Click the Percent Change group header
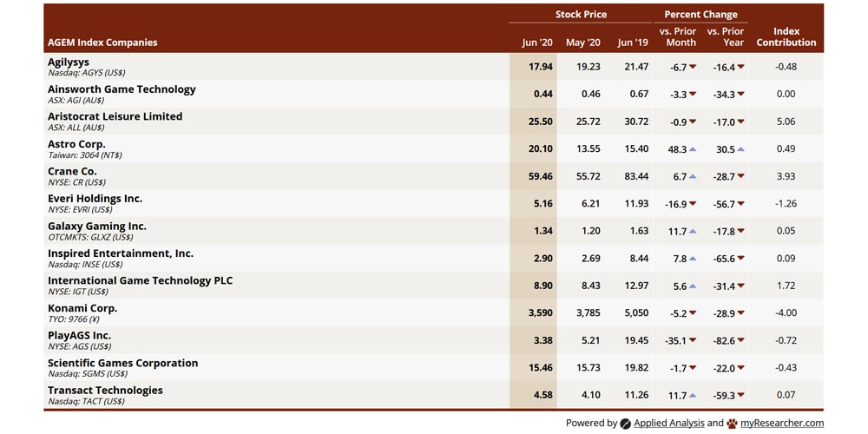The width and height of the screenshot is (868, 434). click(700, 15)
